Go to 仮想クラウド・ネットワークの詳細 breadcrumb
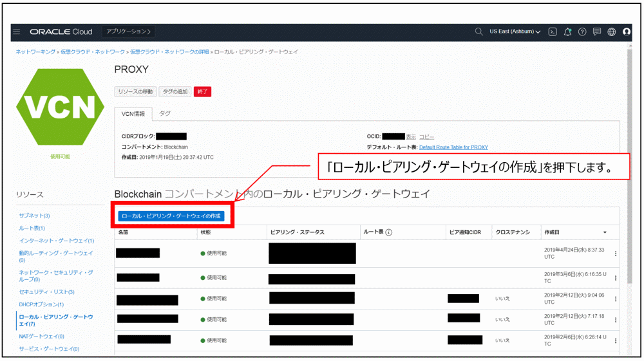Screen dimensions: 644x361 click(x=169, y=51)
